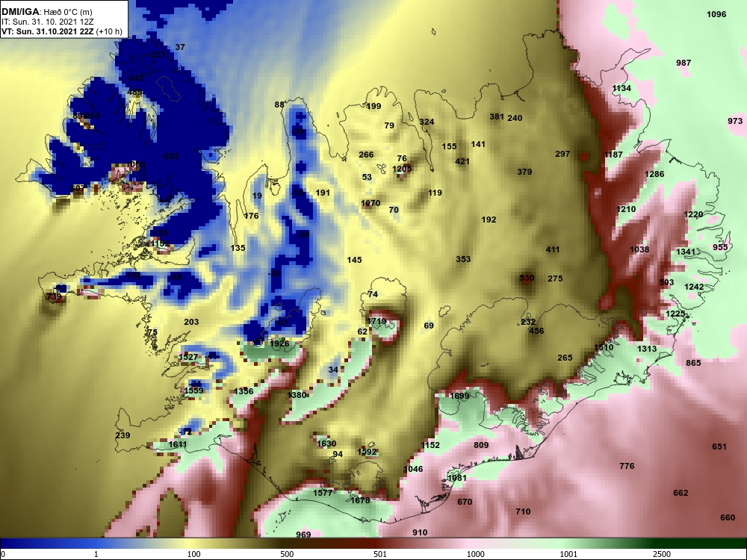
Task: Click the '2500' label on the color scale
Action: tap(662, 554)
